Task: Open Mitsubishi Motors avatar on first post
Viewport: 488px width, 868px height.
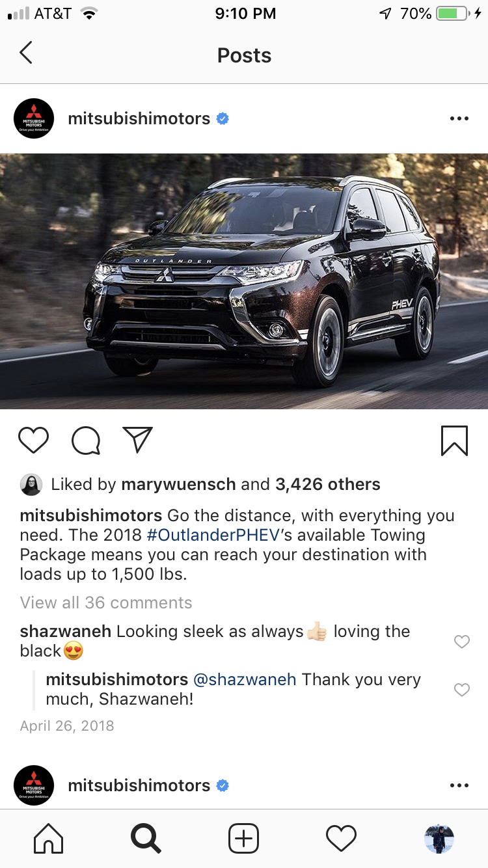Action: (x=34, y=118)
